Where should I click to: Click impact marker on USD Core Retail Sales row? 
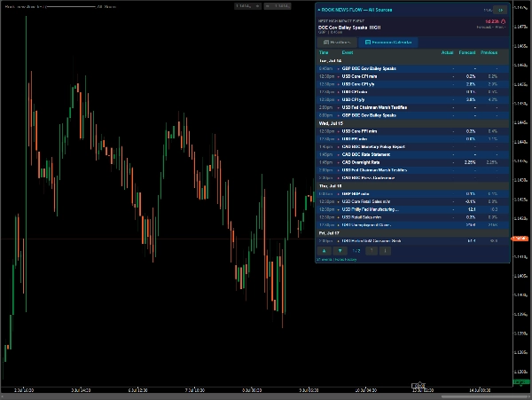click(x=339, y=202)
